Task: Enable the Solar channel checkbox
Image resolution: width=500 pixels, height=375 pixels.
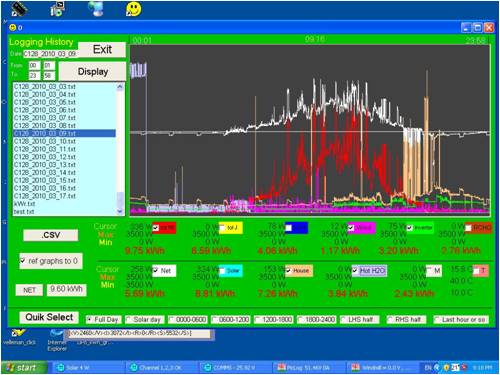Action: pos(222,271)
